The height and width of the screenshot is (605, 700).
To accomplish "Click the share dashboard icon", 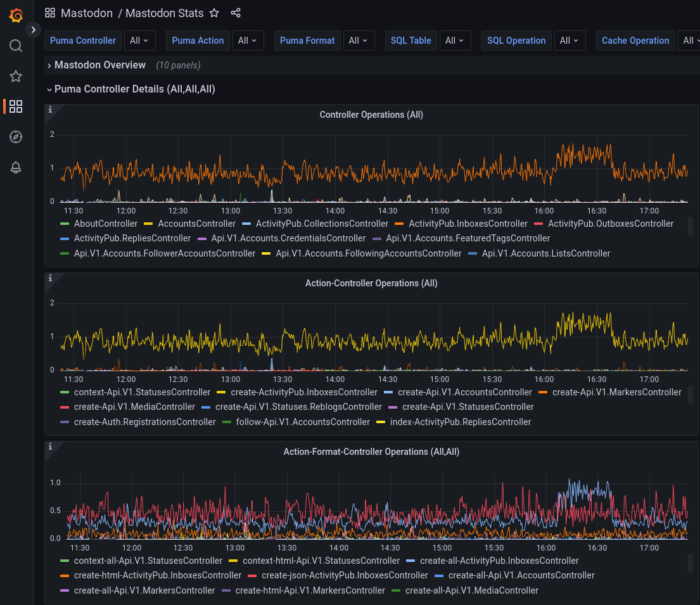I will coord(236,13).
